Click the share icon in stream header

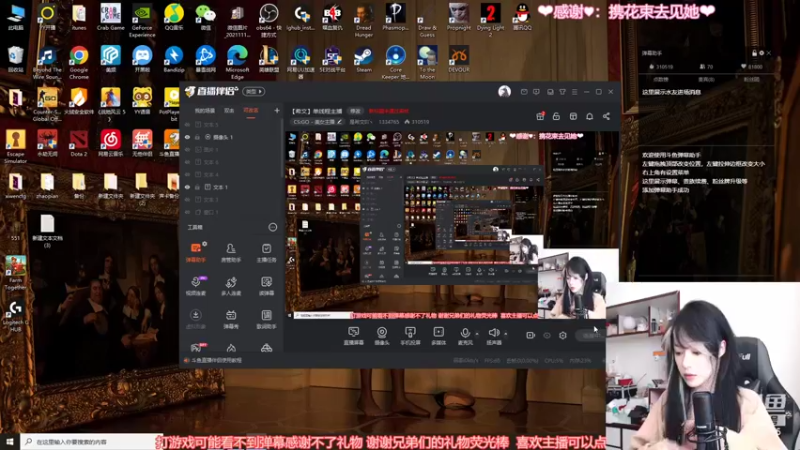click(x=606, y=116)
